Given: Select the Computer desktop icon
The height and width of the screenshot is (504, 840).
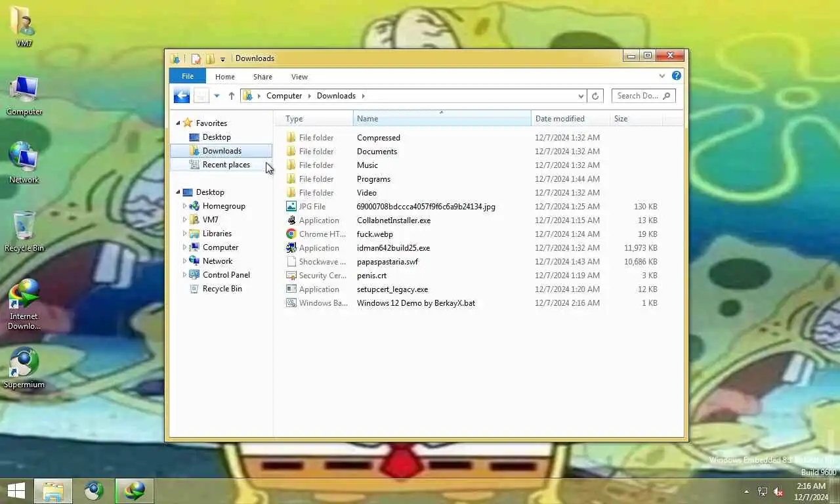Looking at the screenshot, I should coord(24,95).
